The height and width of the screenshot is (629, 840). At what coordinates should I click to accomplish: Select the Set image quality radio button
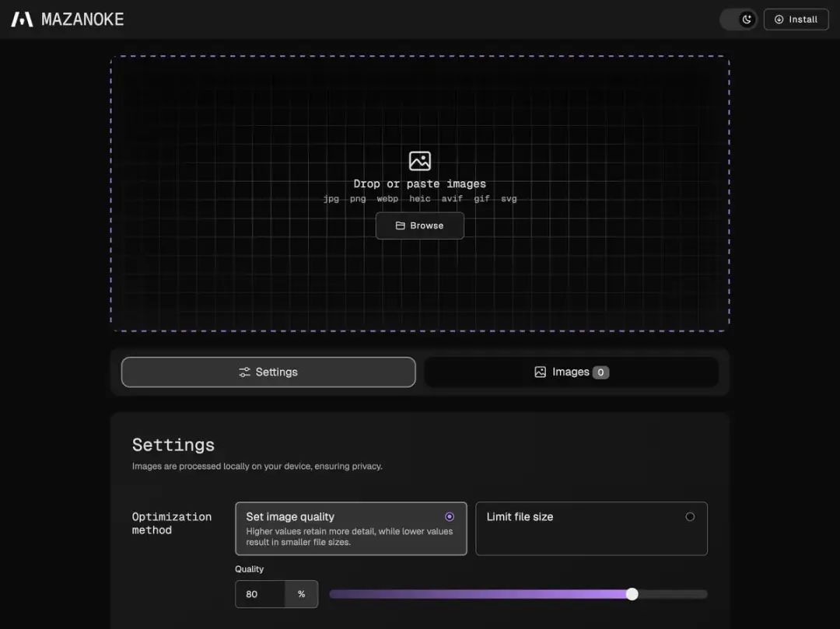click(450, 516)
